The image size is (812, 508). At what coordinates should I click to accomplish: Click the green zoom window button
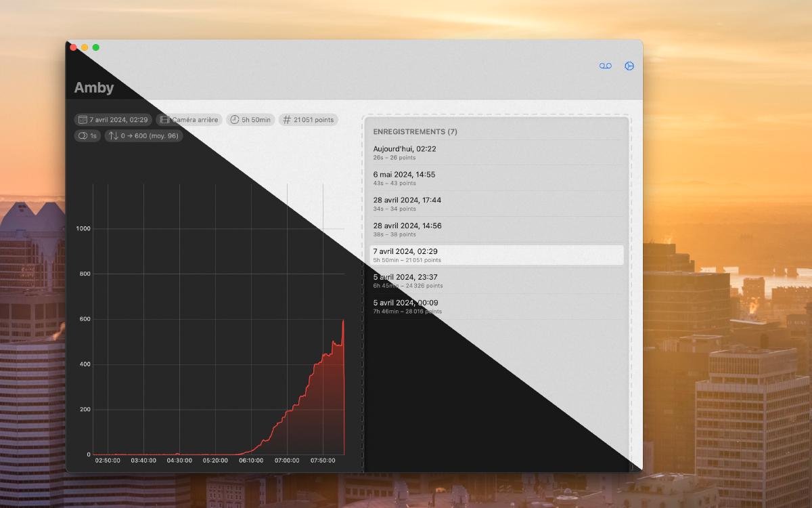click(x=96, y=47)
